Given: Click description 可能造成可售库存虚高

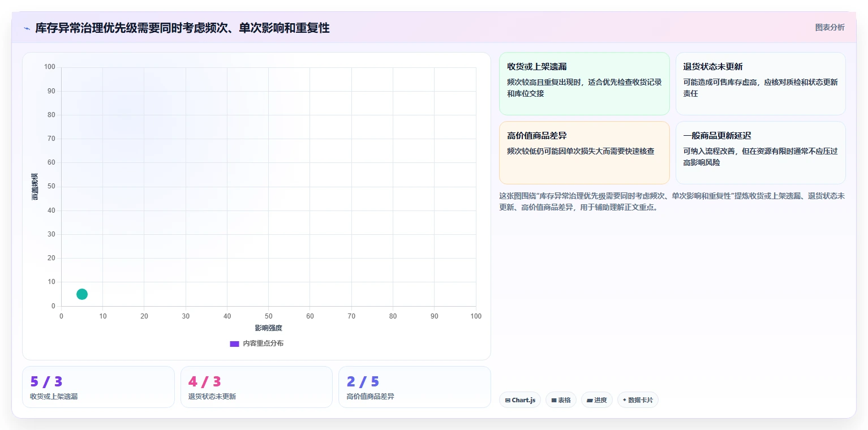Looking at the screenshot, I should (x=760, y=88).
